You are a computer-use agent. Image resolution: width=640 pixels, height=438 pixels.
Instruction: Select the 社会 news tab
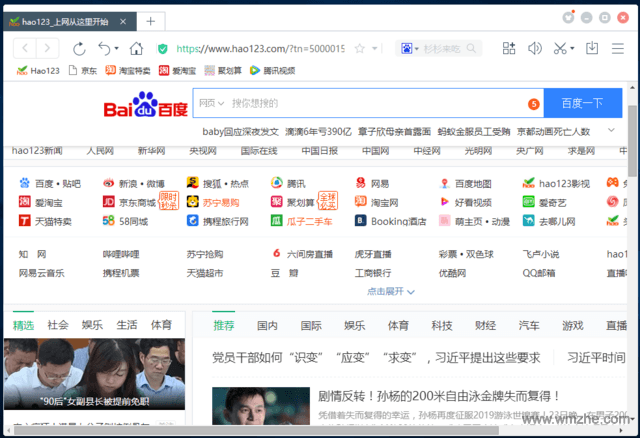click(x=58, y=325)
